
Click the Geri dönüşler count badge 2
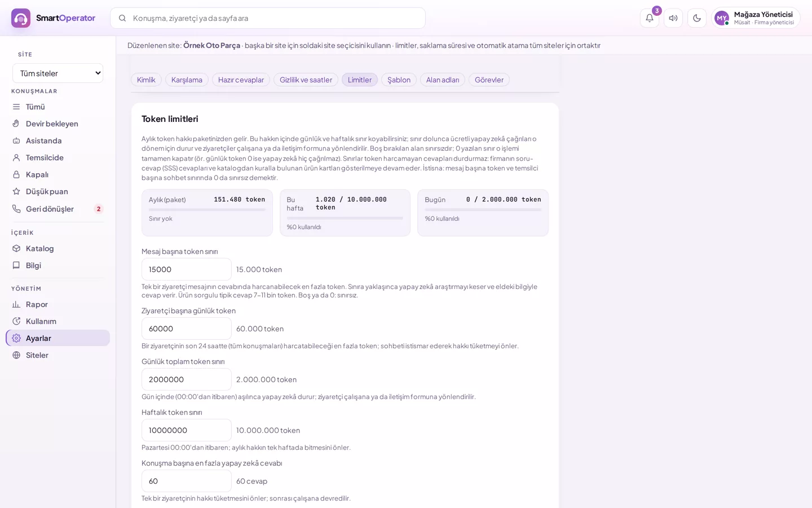(x=99, y=209)
